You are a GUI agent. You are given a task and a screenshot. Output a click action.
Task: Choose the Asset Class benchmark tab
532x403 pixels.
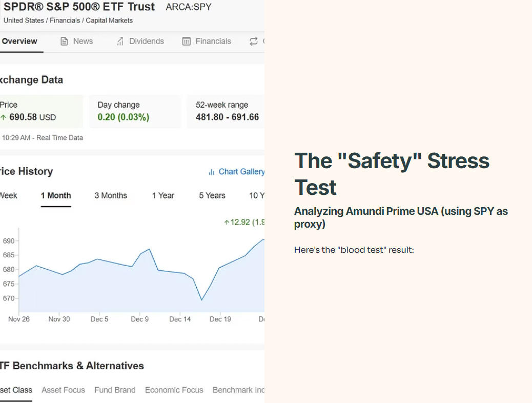pyautogui.click(x=16, y=390)
